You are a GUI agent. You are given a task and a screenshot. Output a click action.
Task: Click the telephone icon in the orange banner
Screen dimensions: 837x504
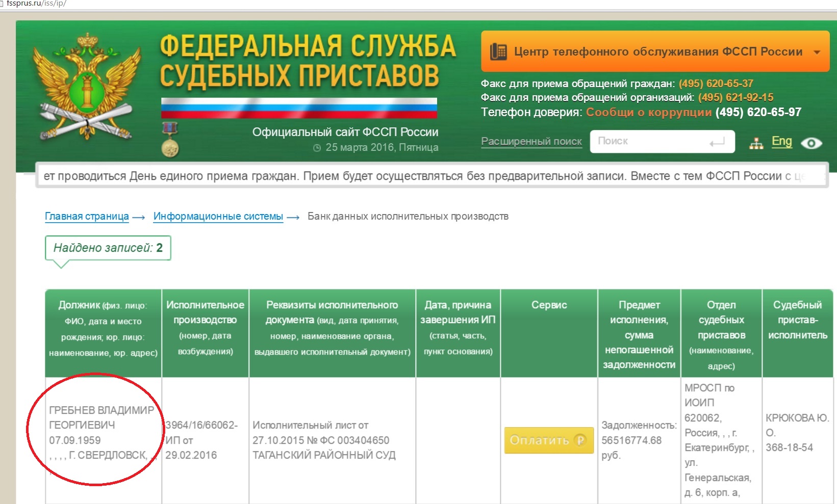[498, 51]
